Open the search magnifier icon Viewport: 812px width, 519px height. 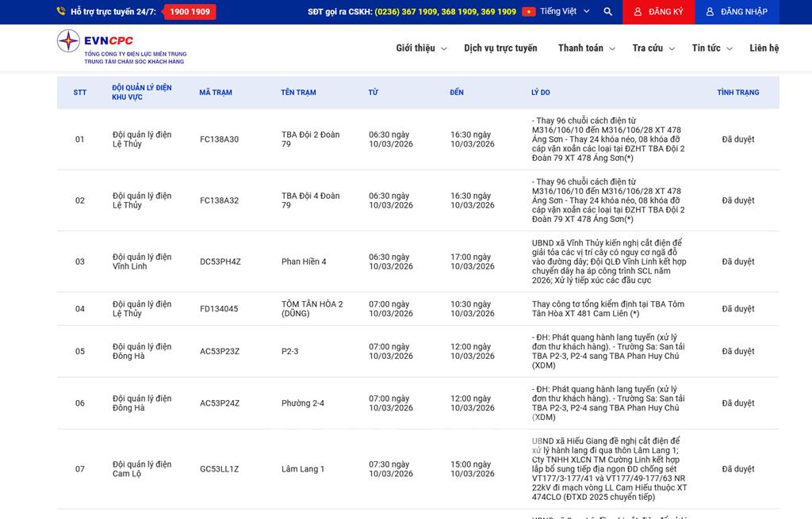(x=608, y=12)
